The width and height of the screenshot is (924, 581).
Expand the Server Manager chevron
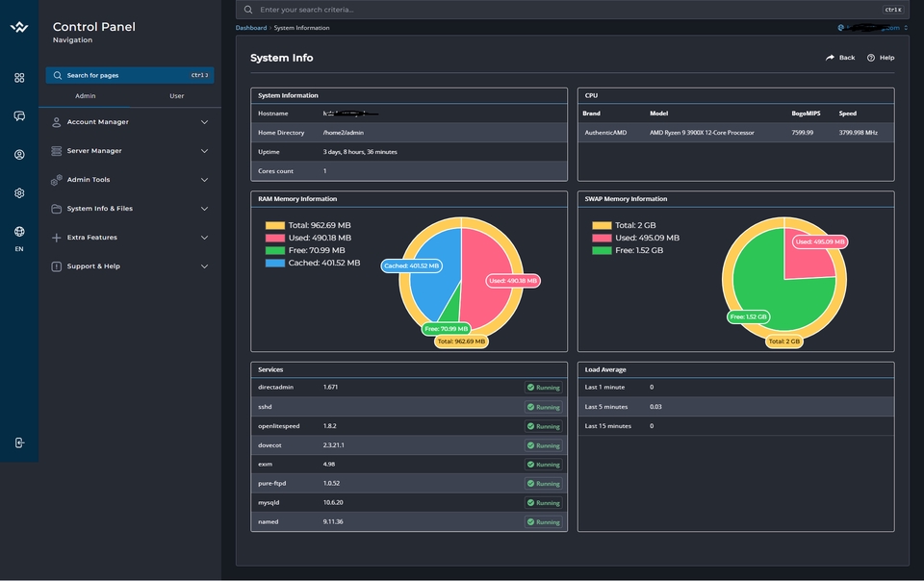click(204, 151)
